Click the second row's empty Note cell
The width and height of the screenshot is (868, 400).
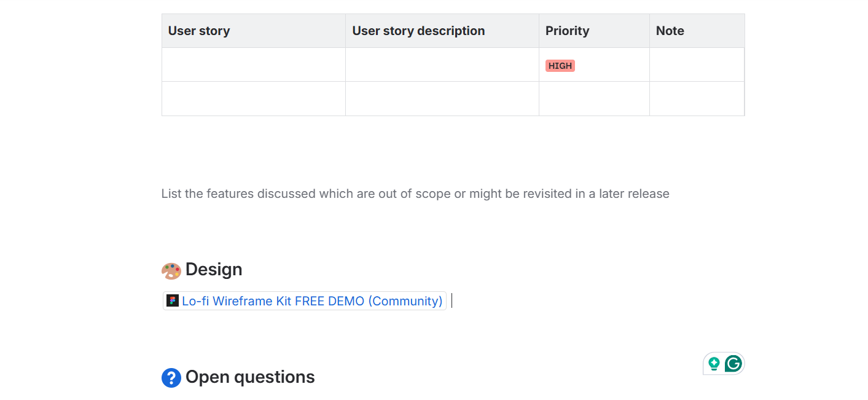point(697,98)
